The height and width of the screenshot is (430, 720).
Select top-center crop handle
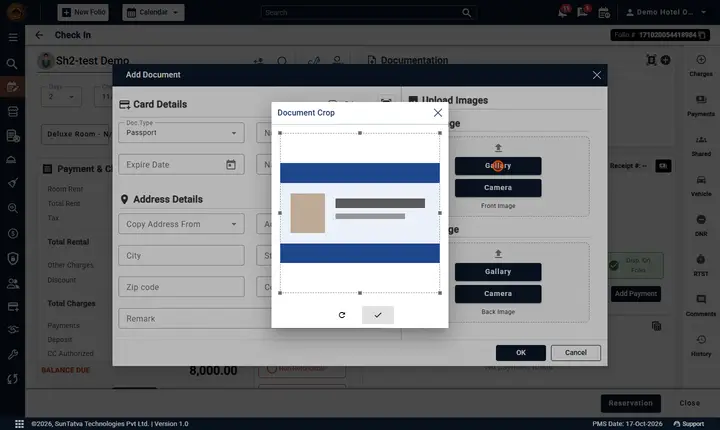pos(360,133)
